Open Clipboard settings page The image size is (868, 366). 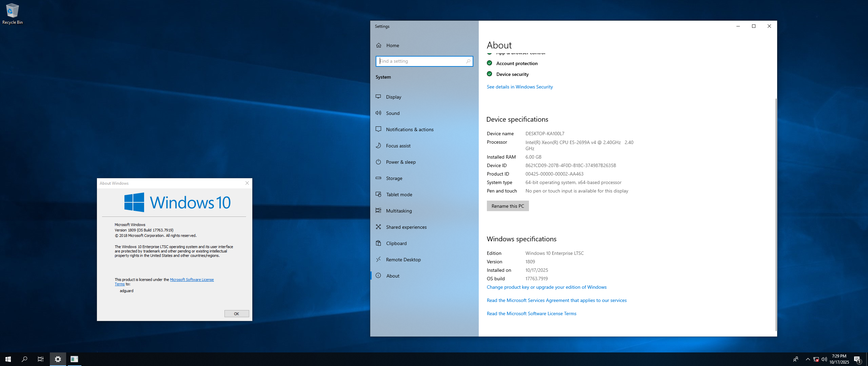(396, 243)
